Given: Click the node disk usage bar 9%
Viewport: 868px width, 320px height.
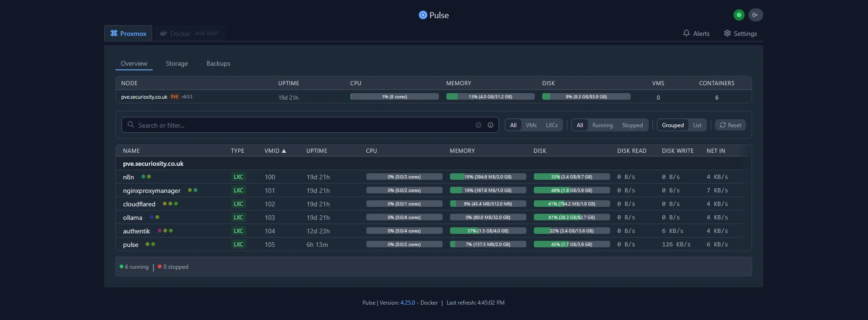Looking at the screenshot, I should pos(586,96).
